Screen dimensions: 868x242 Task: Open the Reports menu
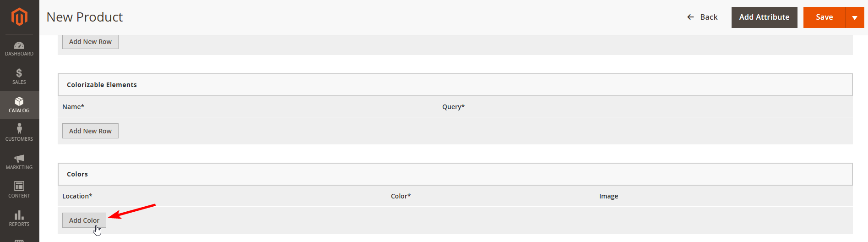(x=19, y=218)
